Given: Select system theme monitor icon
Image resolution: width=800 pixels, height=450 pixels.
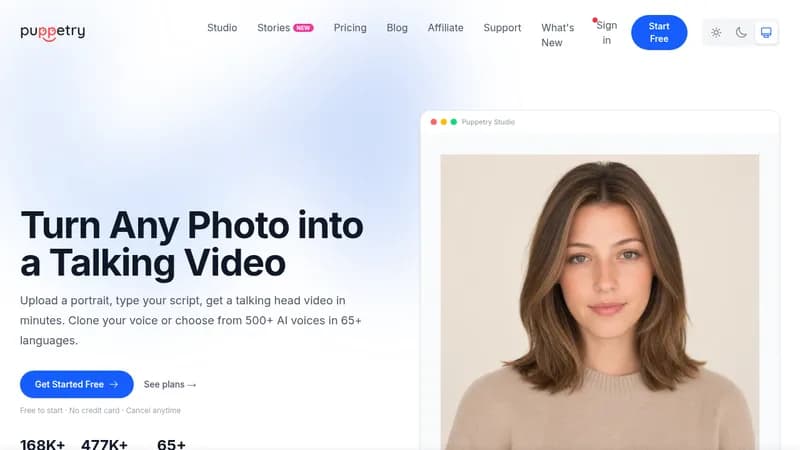Looking at the screenshot, I should coord(766,33).
